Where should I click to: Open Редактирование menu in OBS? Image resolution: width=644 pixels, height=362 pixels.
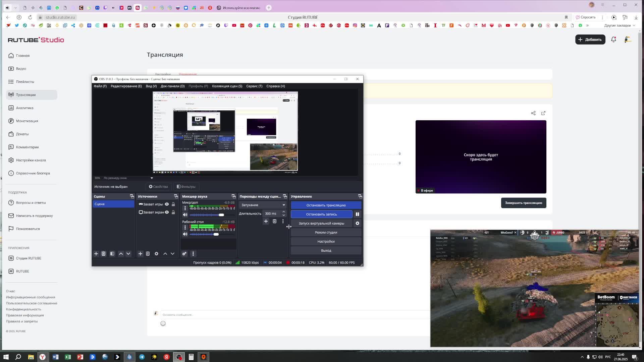[126, 86]
